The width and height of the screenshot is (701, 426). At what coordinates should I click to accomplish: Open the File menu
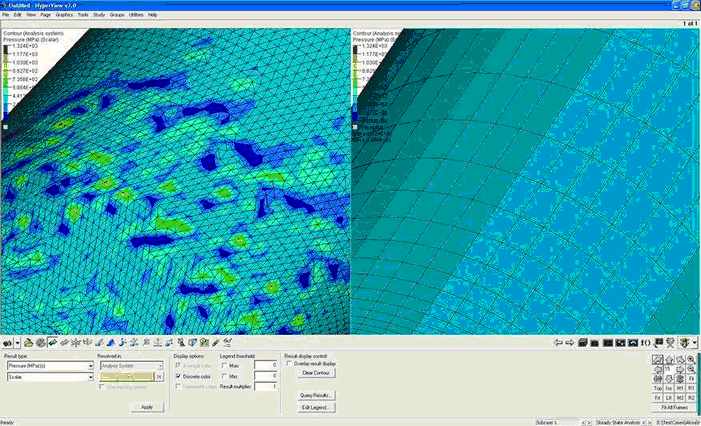(6, 15)
